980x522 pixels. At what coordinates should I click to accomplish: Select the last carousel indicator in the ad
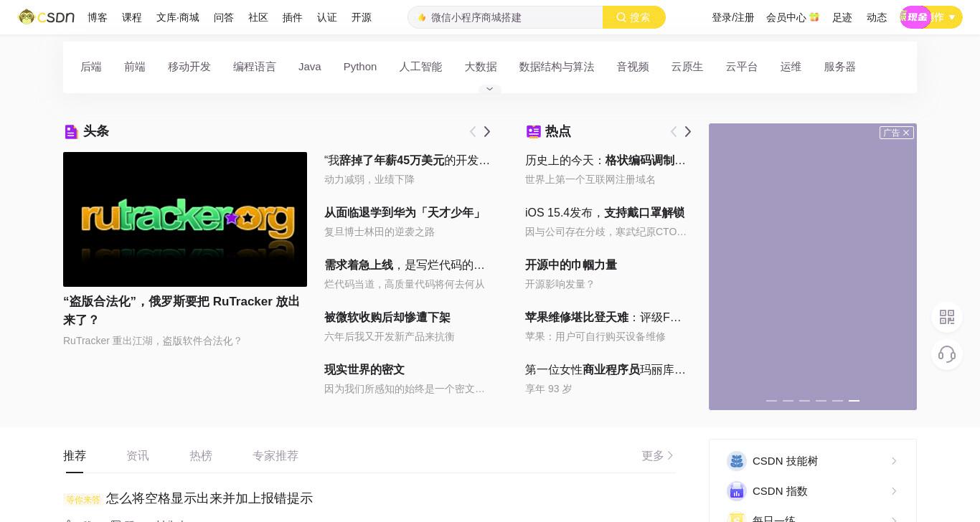[854, 400]
